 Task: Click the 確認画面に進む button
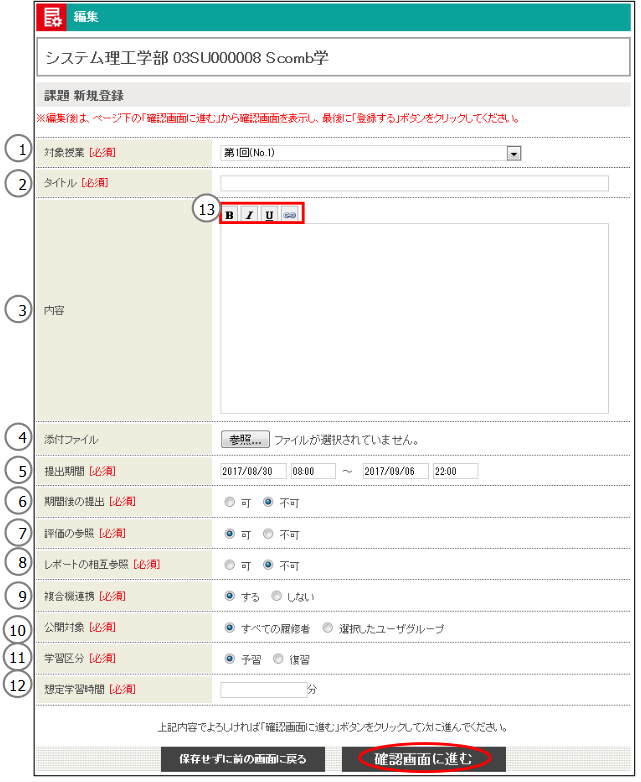423,759
